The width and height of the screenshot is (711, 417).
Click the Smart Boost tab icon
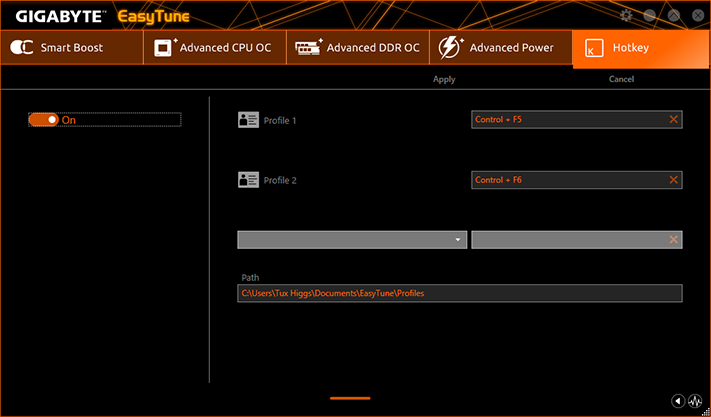pos(22,48)
